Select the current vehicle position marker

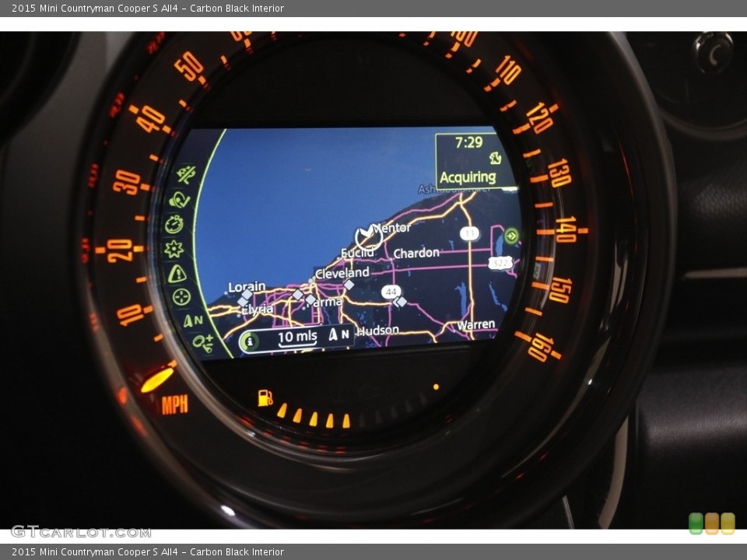[x=368, y=237]
